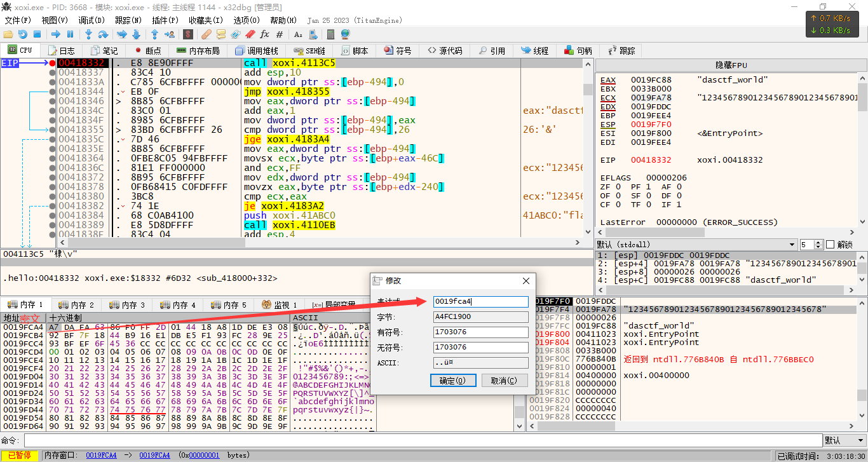Toggle the 解锁 checkbox
Viewport: 868px width, 462px height.
coord(829,245)
